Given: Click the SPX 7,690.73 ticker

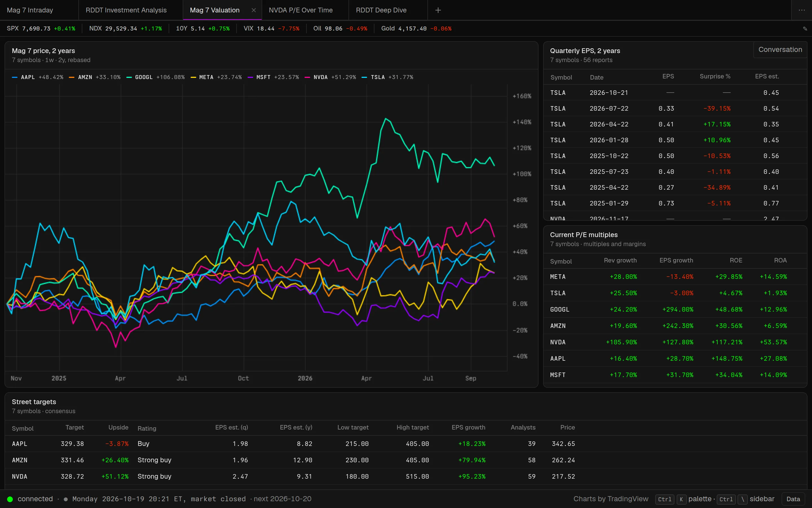Looking at the screenshot, I should 41,29.
